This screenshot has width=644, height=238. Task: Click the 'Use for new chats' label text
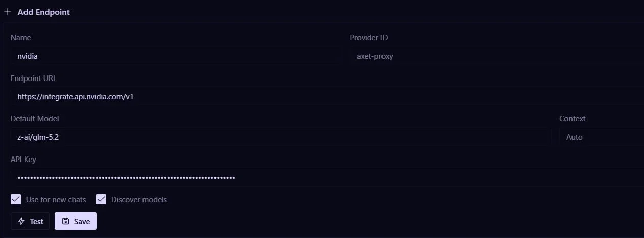56,200
